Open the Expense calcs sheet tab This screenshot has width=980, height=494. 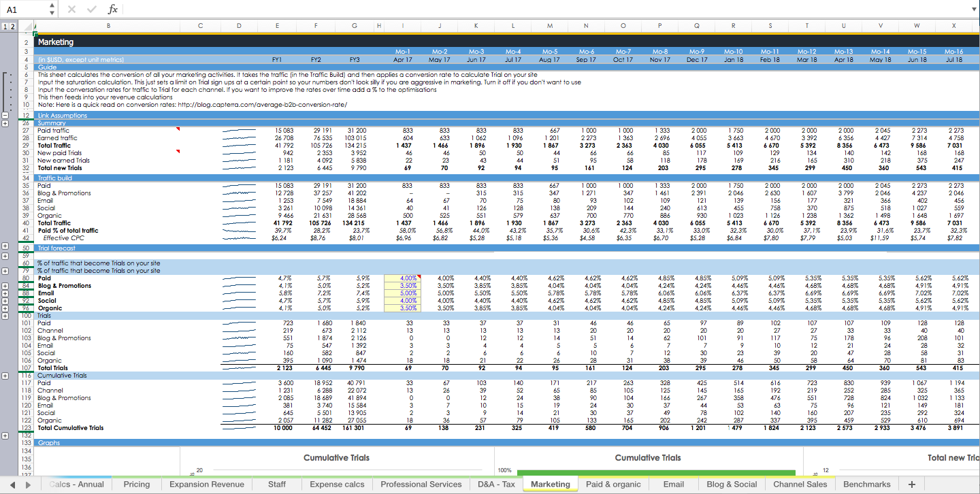pos(338,484)
